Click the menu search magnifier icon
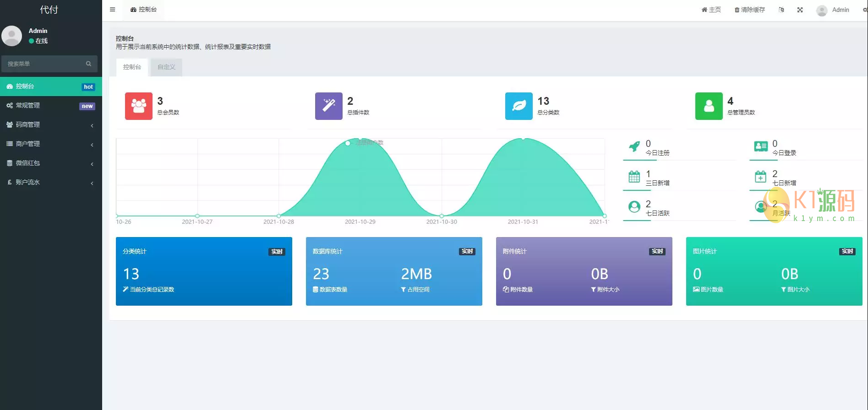 [88, 64]
